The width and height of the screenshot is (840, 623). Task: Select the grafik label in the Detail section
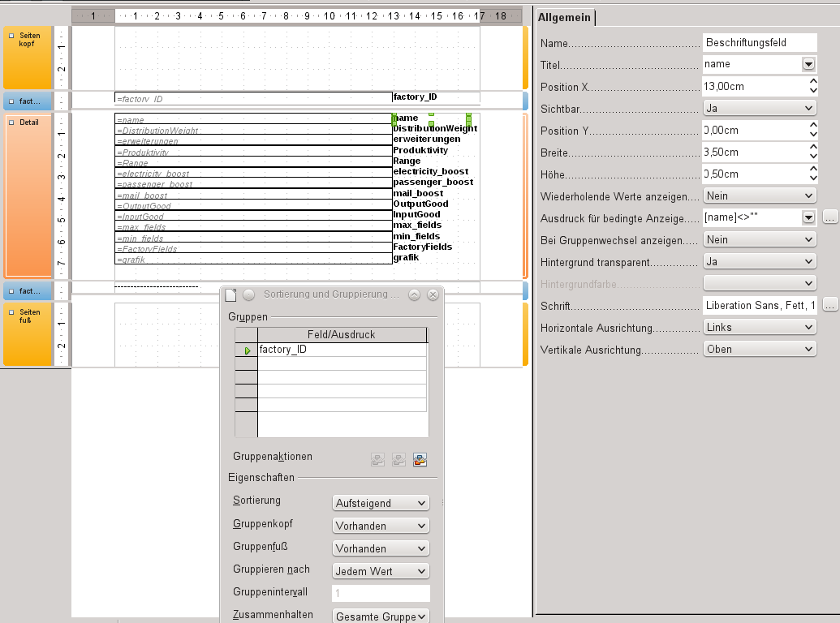tap(406, 257)
